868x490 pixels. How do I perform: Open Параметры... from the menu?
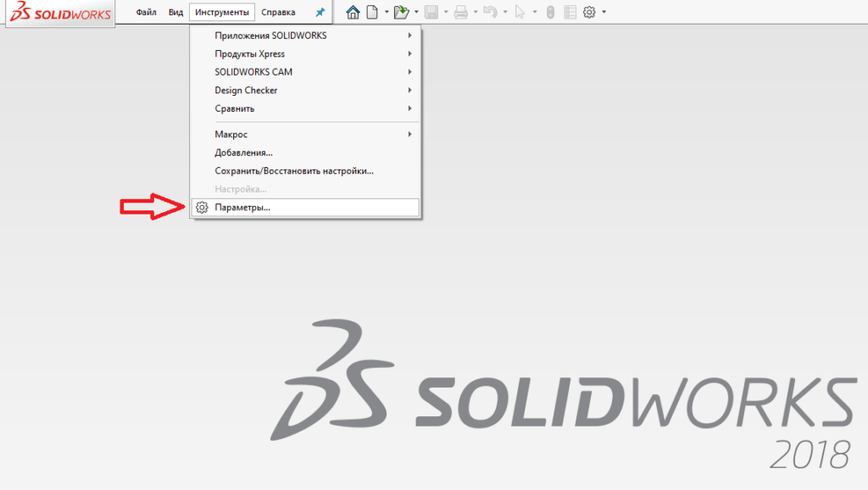pos(305,208)
